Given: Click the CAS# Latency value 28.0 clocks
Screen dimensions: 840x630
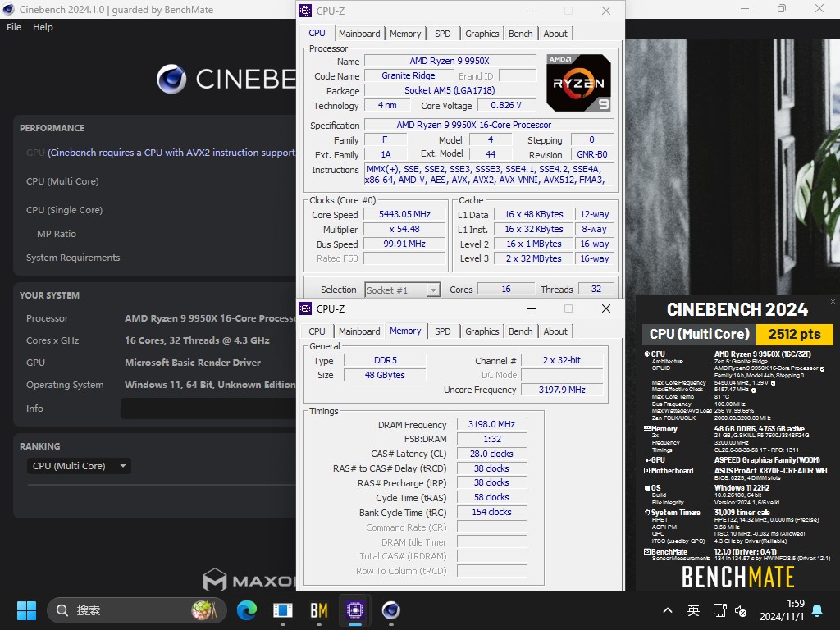Looking at the screenshot, I should click(x=491, y=454).
